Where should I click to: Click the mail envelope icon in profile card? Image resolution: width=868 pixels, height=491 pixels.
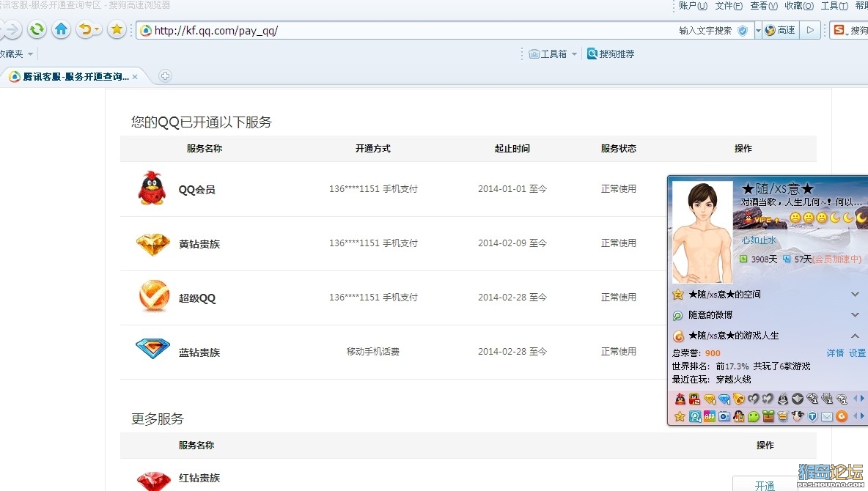pyautogui.click(x=826, y=417)
